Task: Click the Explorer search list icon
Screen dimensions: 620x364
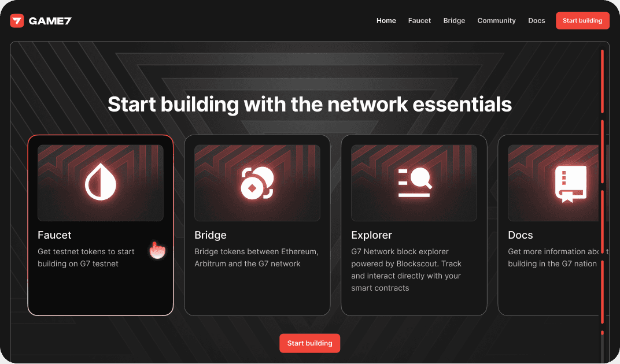Action: tap(414, 182)
